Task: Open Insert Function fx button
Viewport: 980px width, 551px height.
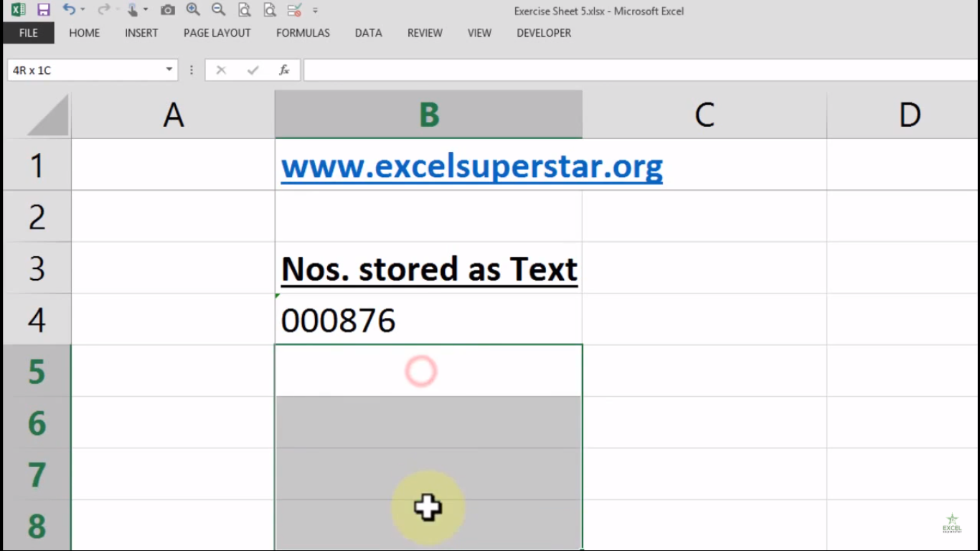Action: point(284,70)
